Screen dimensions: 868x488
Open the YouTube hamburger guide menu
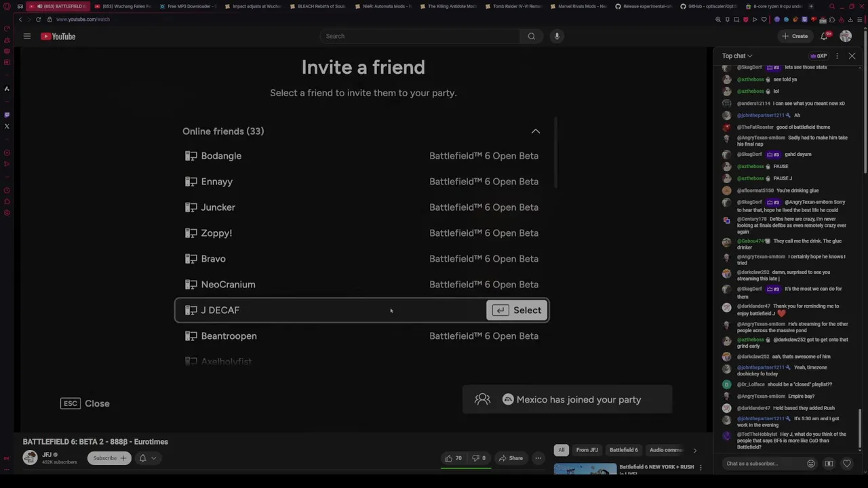pos(27,36)
